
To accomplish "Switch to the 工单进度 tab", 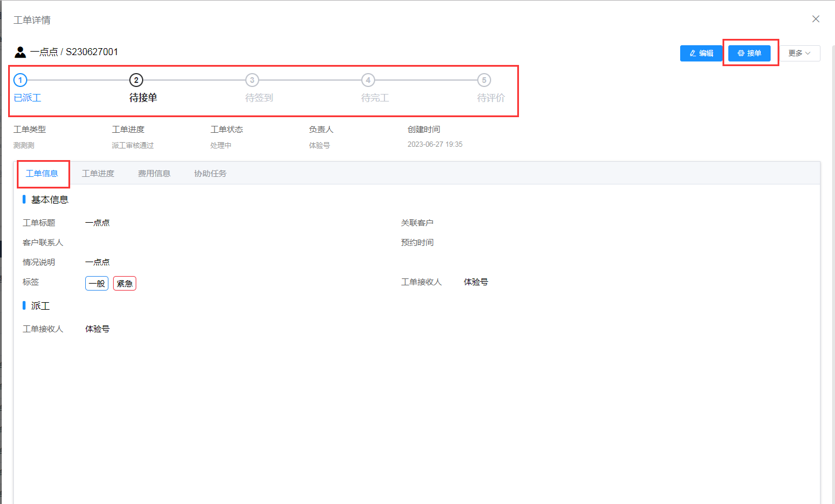I will pyautogui.click(x=98, y=173).
